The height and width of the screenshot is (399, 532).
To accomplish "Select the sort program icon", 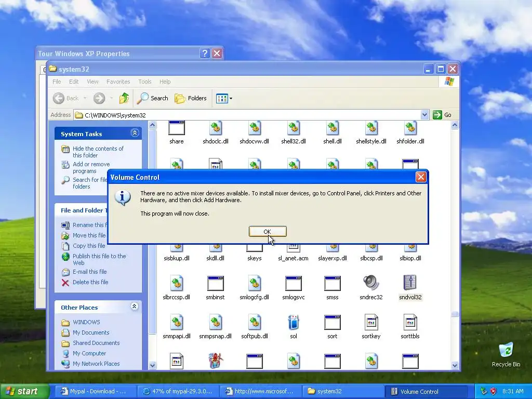I will click(x=332, y=322).
